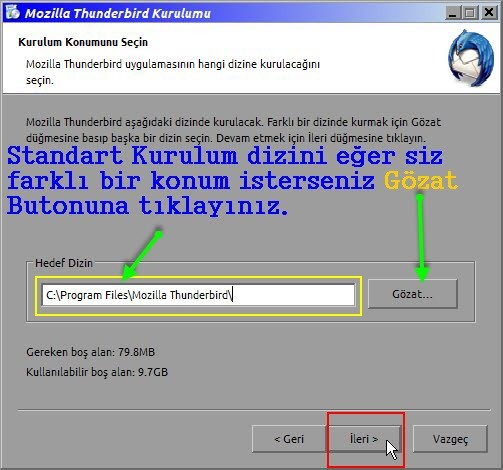This screenshot has height=470, width=503.
Task: Cancel setup with the Vazgeç button
Action: tap(450, 439)
